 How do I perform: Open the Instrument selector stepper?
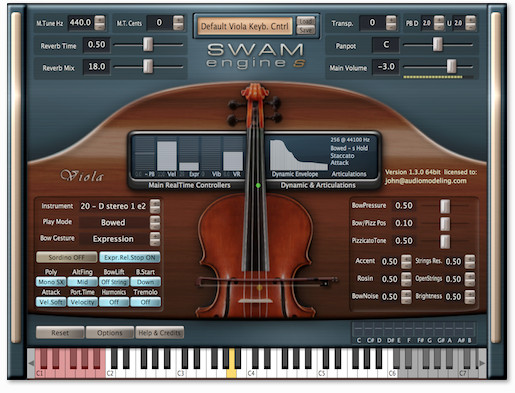pos(155,206)
